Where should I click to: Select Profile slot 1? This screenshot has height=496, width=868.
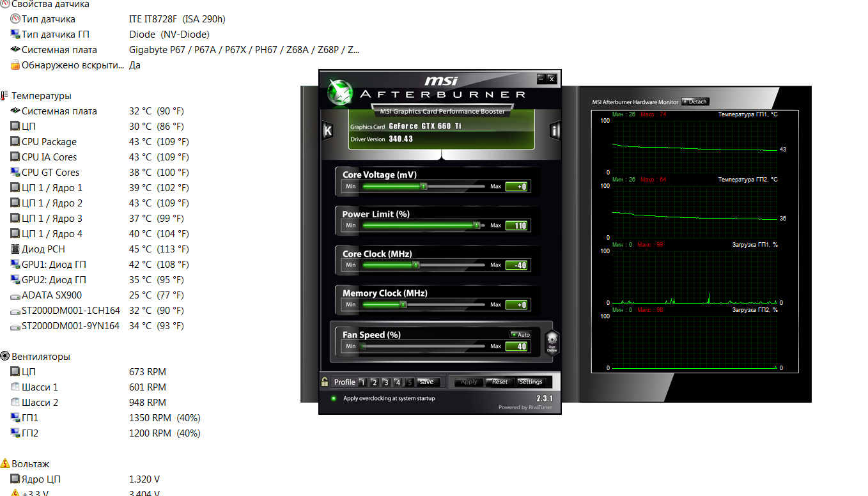(x=362, y=382)
